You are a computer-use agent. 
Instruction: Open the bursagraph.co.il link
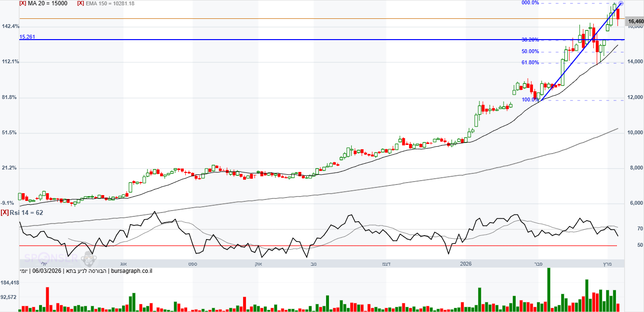pos(132,271)
